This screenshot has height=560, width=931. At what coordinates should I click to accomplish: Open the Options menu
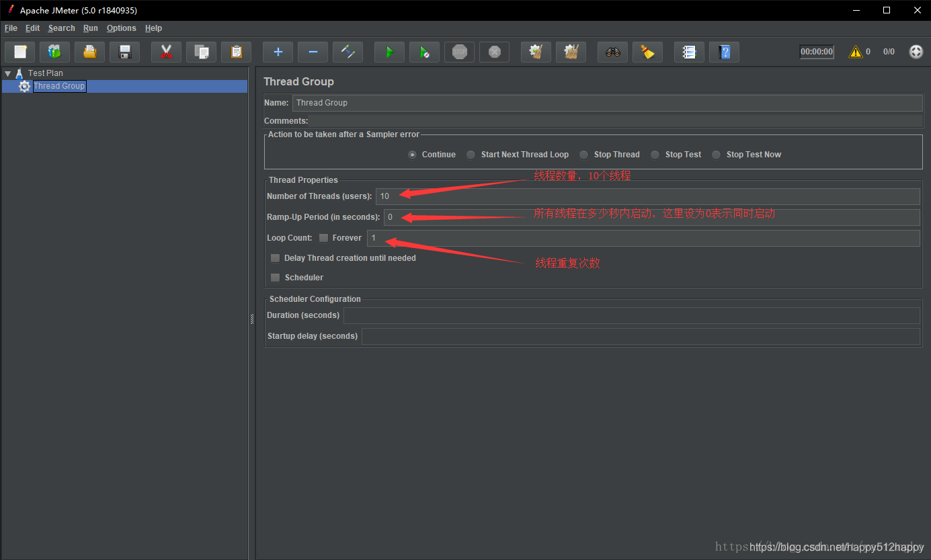point(122,28)
